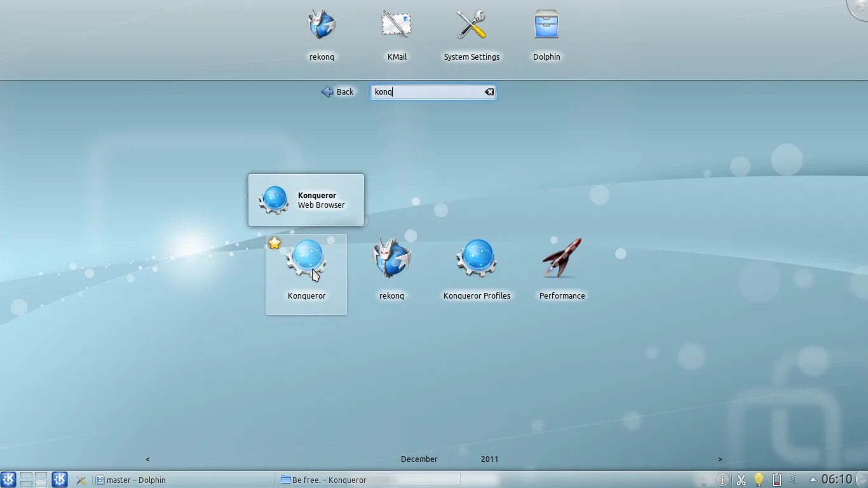Screen dimensions: 868x488
Task: Open the info notifications tray icon
Action: pyautogui.click(x=722, y=480)
